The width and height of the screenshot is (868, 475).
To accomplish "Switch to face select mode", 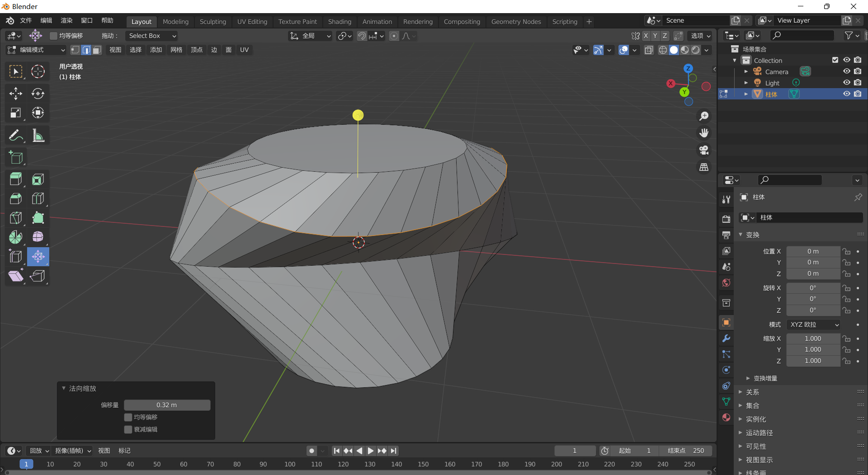I will click(97, 50).
